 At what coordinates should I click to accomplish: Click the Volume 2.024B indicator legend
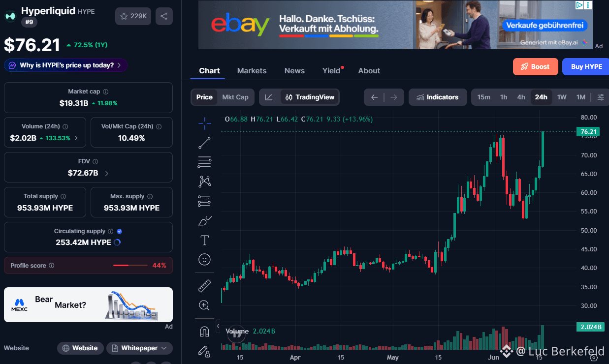point(250,332)
